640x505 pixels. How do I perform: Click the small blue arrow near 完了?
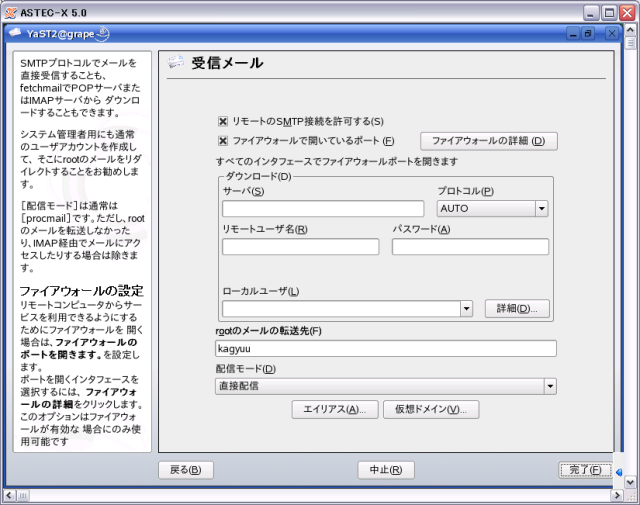pos(619,472)
